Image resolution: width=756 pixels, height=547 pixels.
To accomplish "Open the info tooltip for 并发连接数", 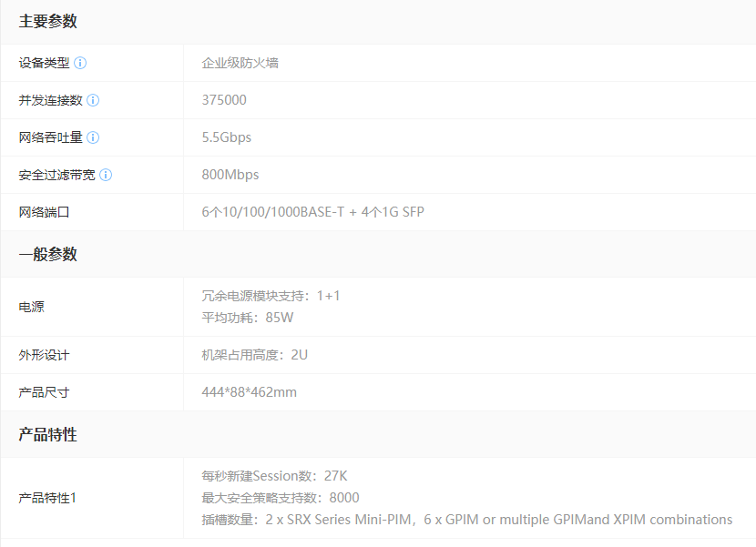I will coord(93,100).
